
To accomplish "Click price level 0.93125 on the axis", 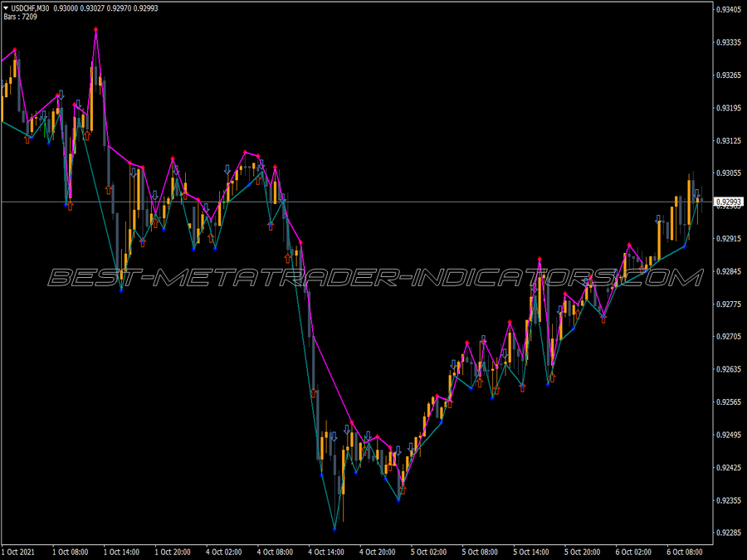I will pyautogui.click(x=729, y=140).
